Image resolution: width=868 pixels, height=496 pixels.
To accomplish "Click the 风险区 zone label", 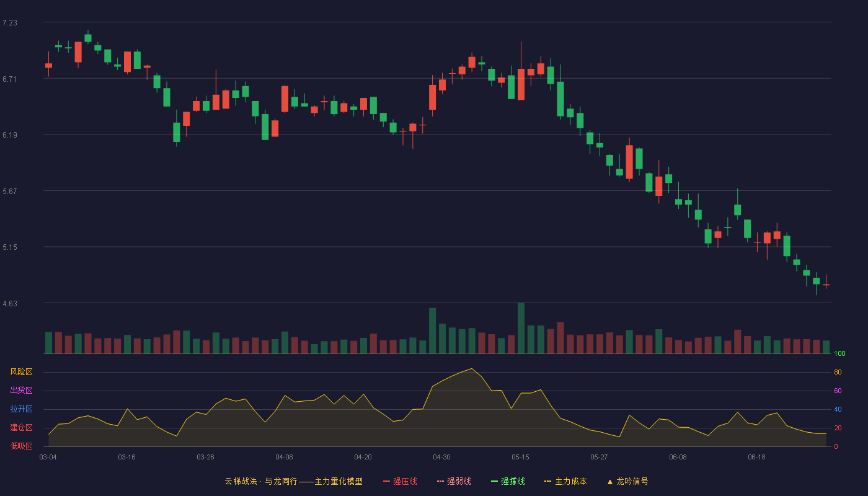I will click(x=21, y=372).
